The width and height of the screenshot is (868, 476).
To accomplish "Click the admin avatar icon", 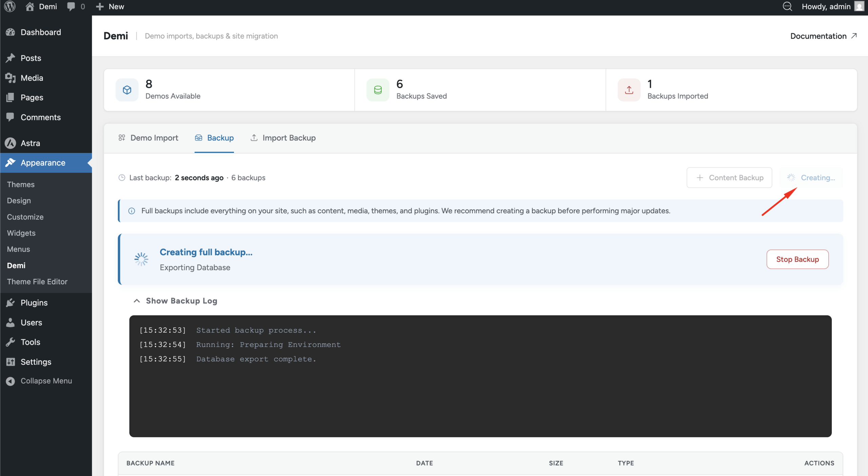I will point(859,6).
